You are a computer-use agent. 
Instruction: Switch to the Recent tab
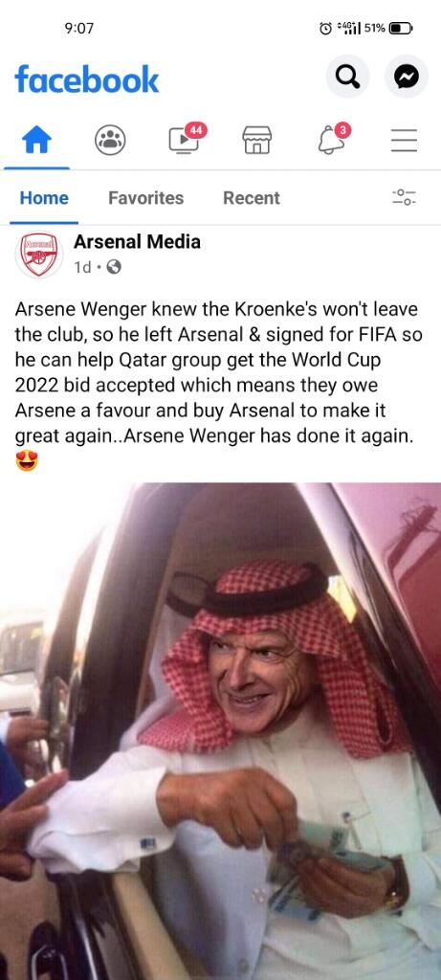(x=251, y=198)
